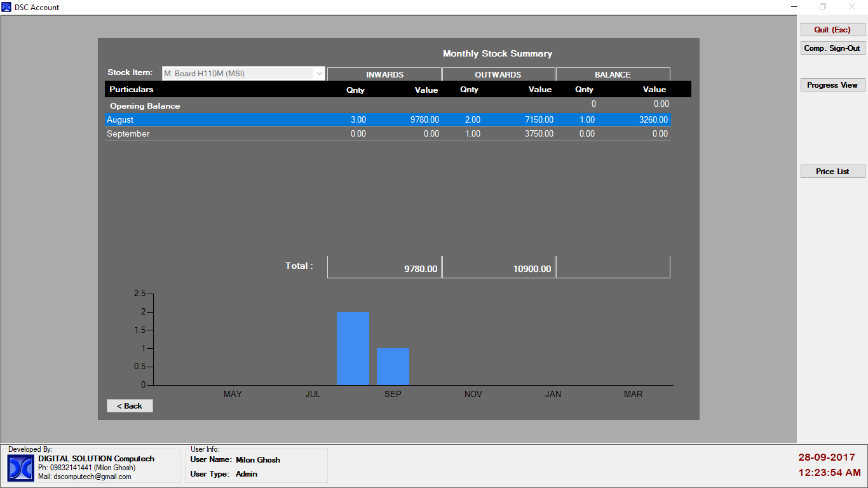
Task: Click the Outwards total value 10900.00 box
Action: point(498,268)
